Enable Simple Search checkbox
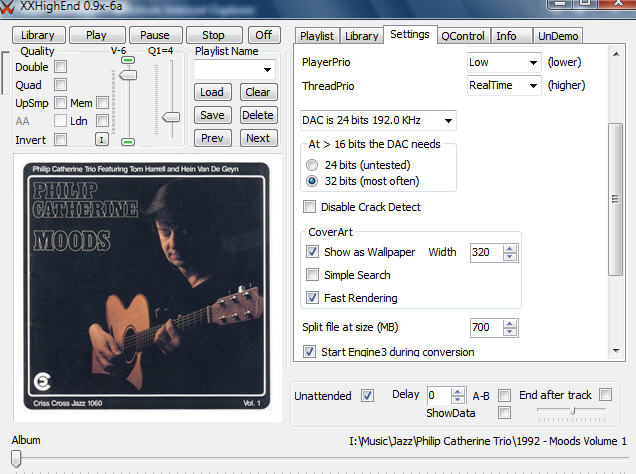 [x=312, y=275]
